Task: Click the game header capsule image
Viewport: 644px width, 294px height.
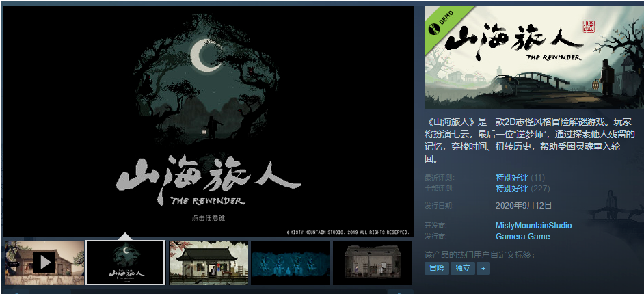Action: (534, 57)
